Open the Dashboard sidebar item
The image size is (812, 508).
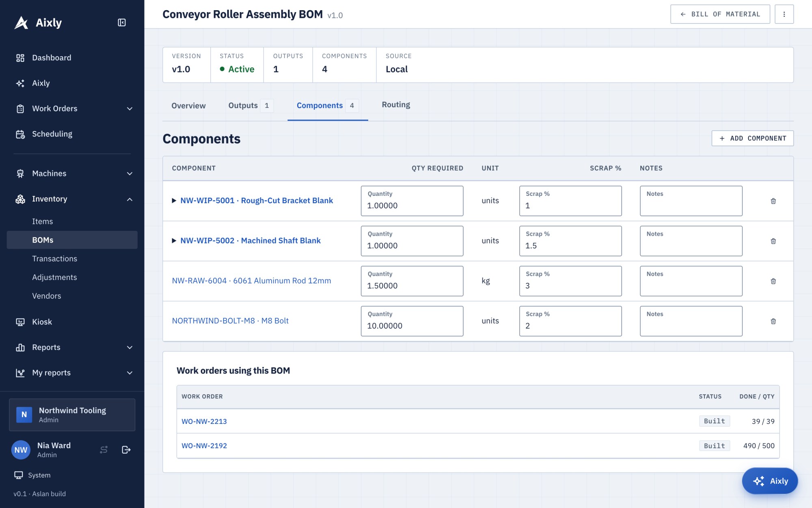tap(72, 58)
